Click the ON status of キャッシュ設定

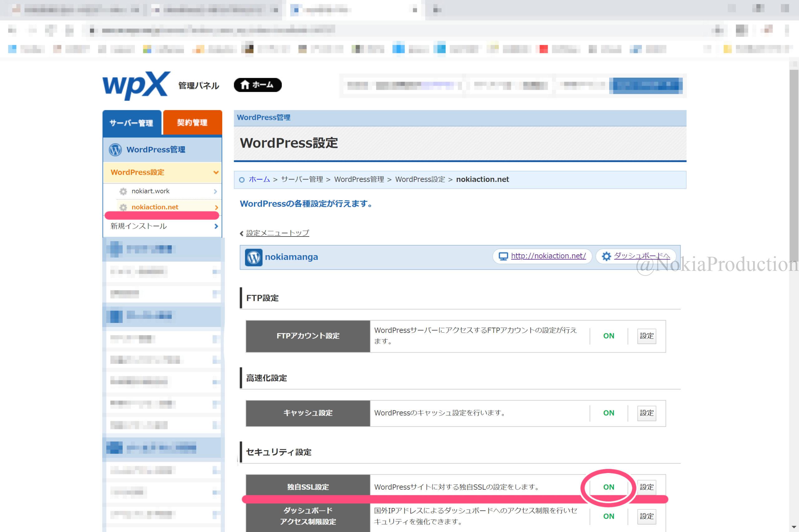(609, 413)
